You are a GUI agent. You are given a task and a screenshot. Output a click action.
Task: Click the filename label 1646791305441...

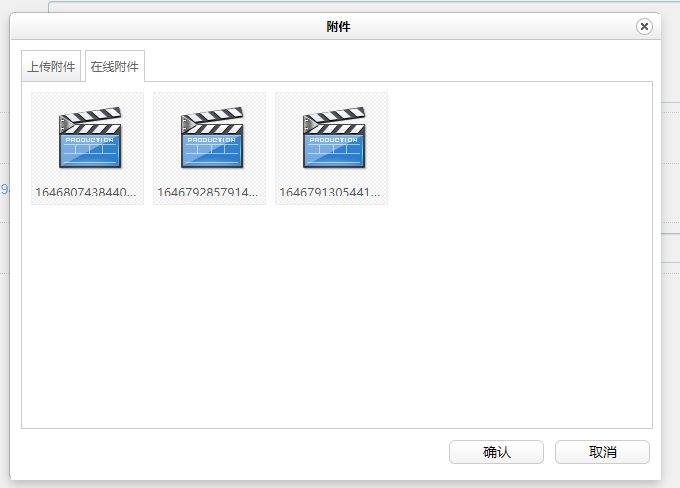pos(330,192)
